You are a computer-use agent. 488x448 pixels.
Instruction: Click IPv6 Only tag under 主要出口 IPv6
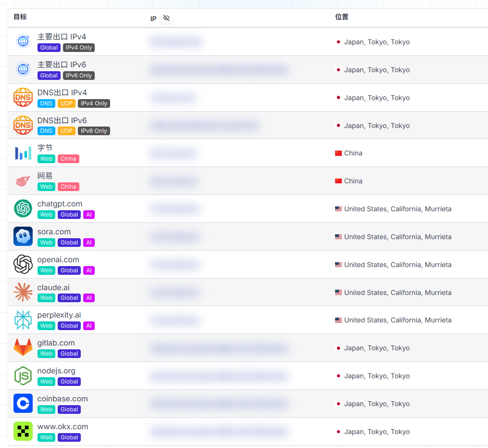pyautogui.click(x=79, y=76)
